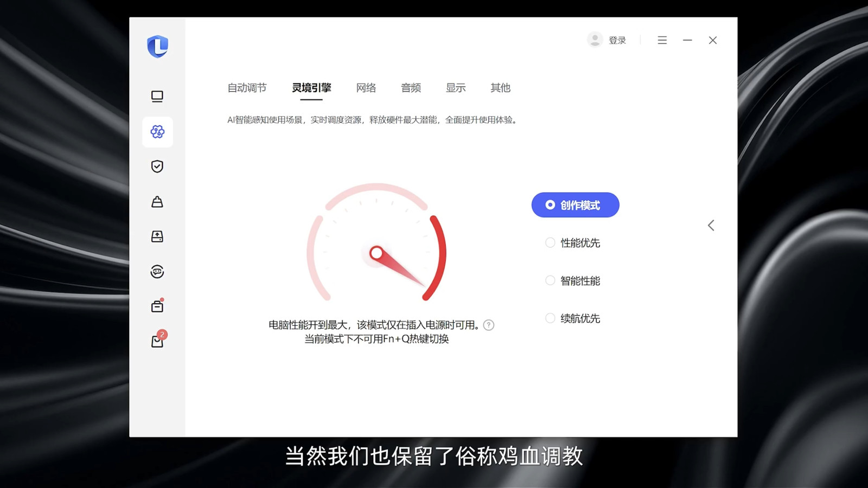Open the shopping bag icon with badge
868x488 pixels.
[157, 341]
